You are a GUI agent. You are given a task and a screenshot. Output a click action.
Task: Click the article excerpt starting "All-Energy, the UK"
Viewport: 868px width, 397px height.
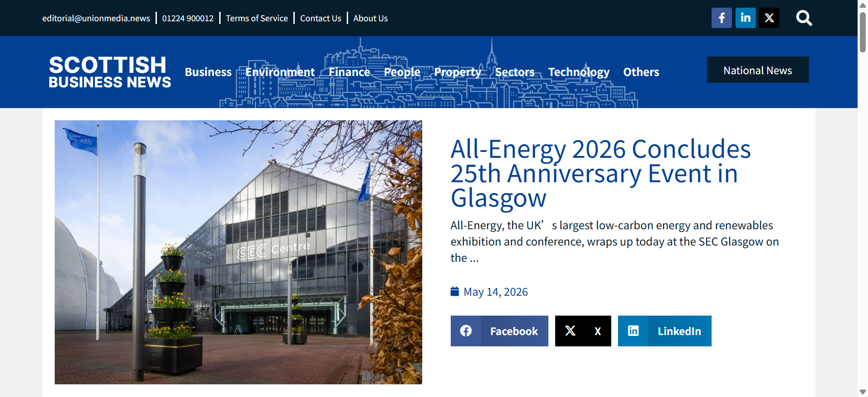click(x=614, y=241)
